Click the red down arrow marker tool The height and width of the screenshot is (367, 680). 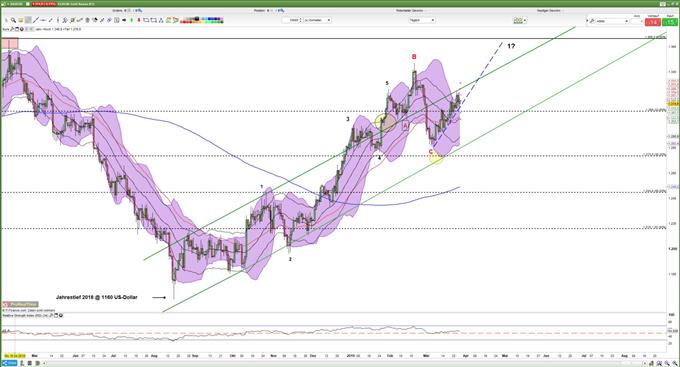[139, 20]
